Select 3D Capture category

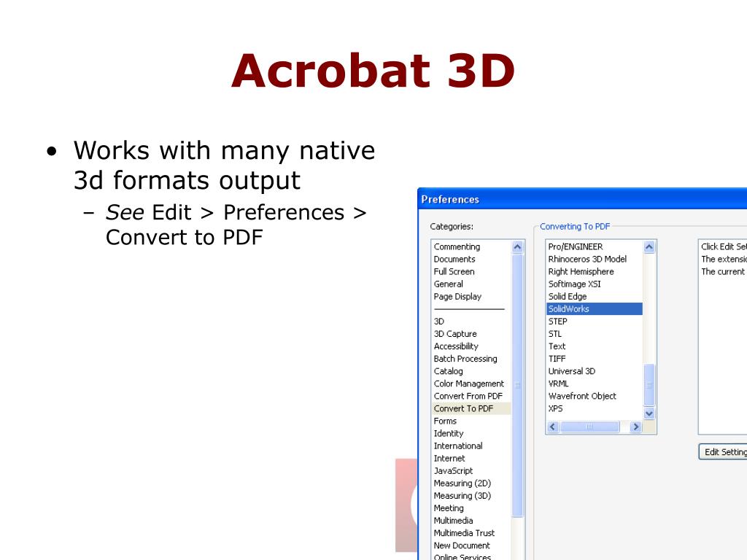pos(455,334)
